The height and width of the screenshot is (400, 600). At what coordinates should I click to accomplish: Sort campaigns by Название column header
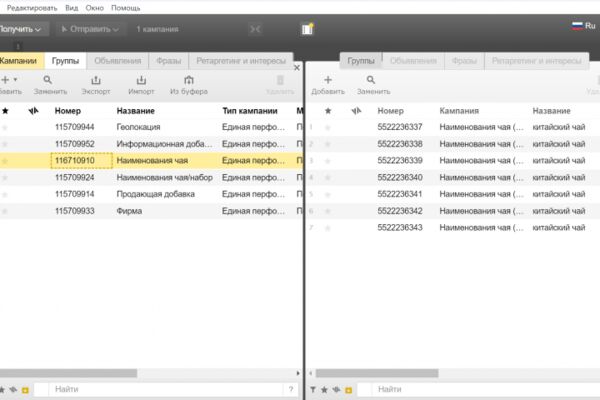tap(135, 111)
